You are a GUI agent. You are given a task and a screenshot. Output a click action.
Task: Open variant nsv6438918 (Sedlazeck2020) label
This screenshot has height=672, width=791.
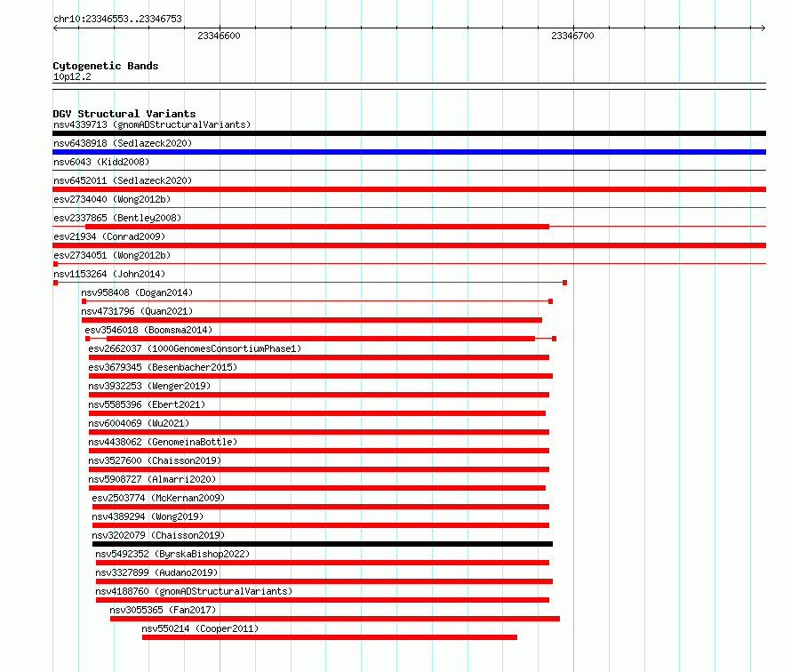(123, 143)
